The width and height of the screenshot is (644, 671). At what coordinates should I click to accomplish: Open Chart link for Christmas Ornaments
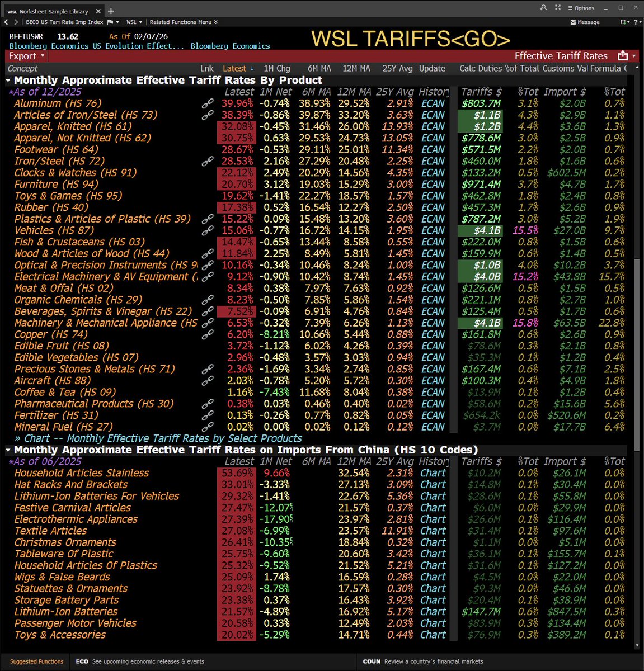pyautogui.click(x=433, y=542)
